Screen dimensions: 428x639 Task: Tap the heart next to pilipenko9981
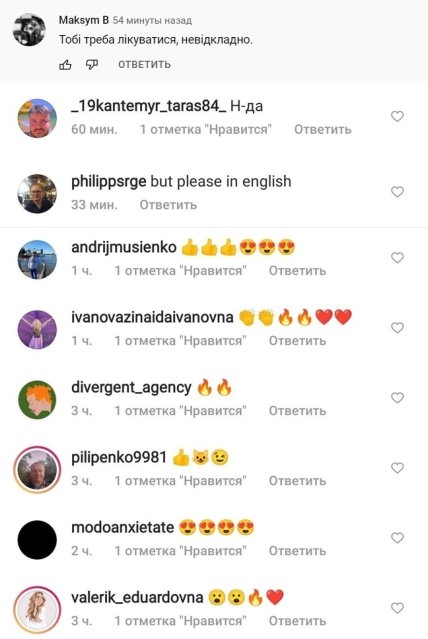397,468
